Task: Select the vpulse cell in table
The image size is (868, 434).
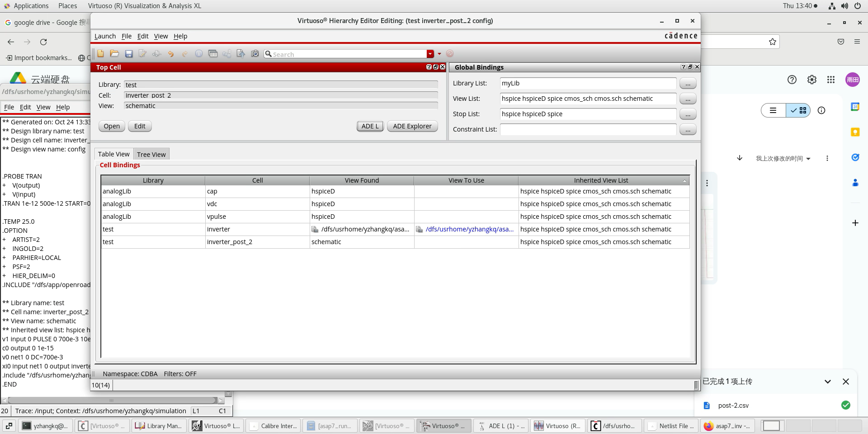Action: (x=257, y=217)
